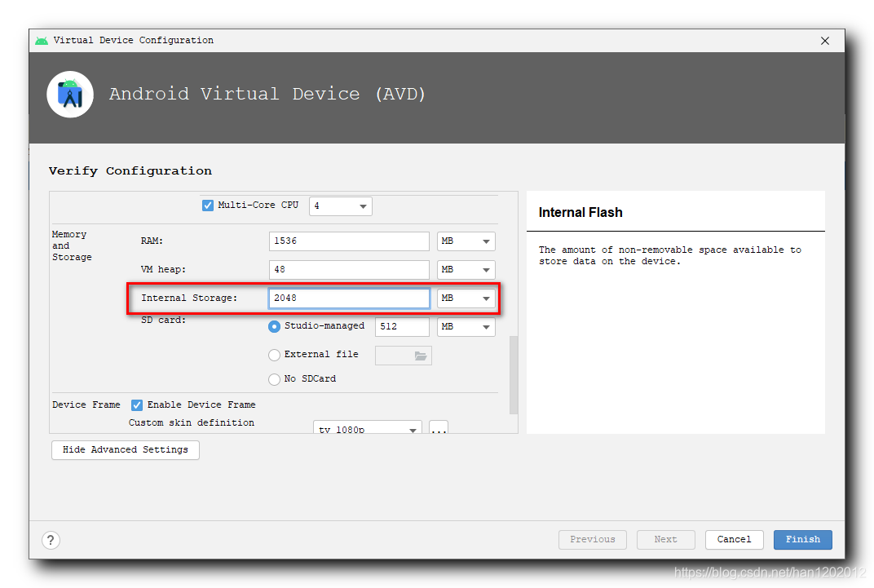Click the External file path field
The image size is (874, 588).
[x=404, y=356]
